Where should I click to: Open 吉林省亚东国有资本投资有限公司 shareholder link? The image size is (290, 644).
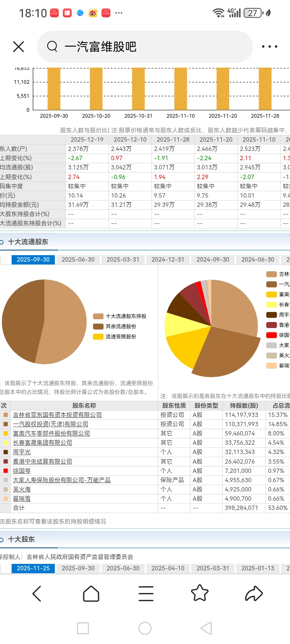pyautogui.click(x=57, y=415)
